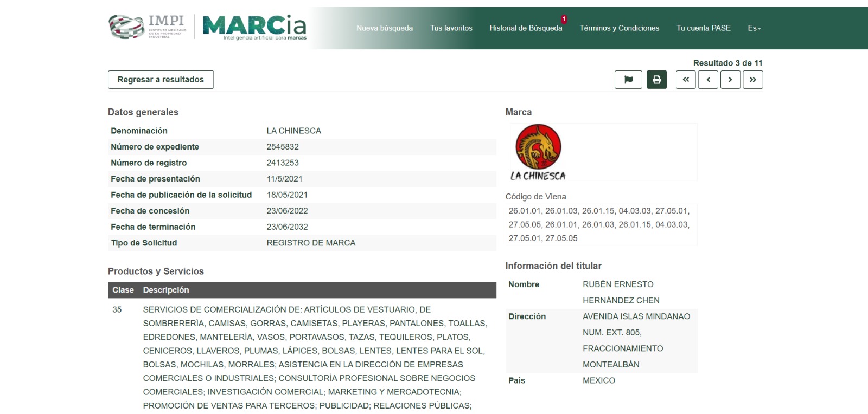
Task: Open the La Chinesca trademark image
Action: [x=538, y=152]
